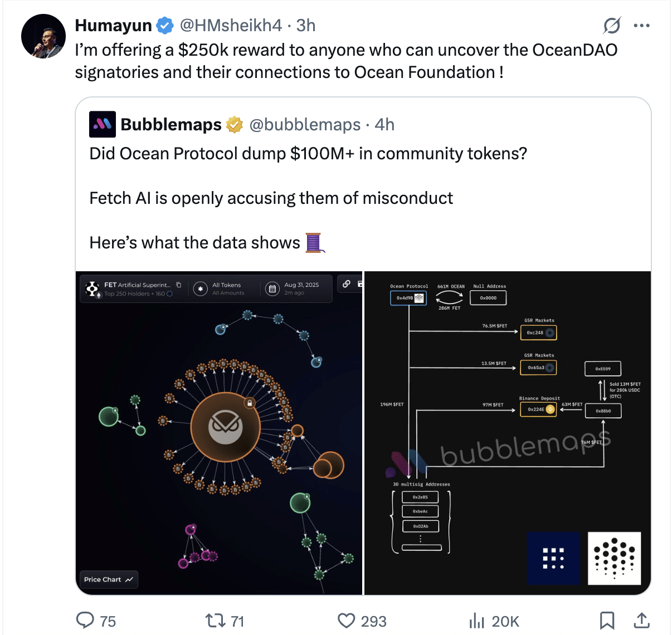This screenshot has height=635, width=672.
Task: Click the reply icon with 75 comments
Action: point(85,621)
